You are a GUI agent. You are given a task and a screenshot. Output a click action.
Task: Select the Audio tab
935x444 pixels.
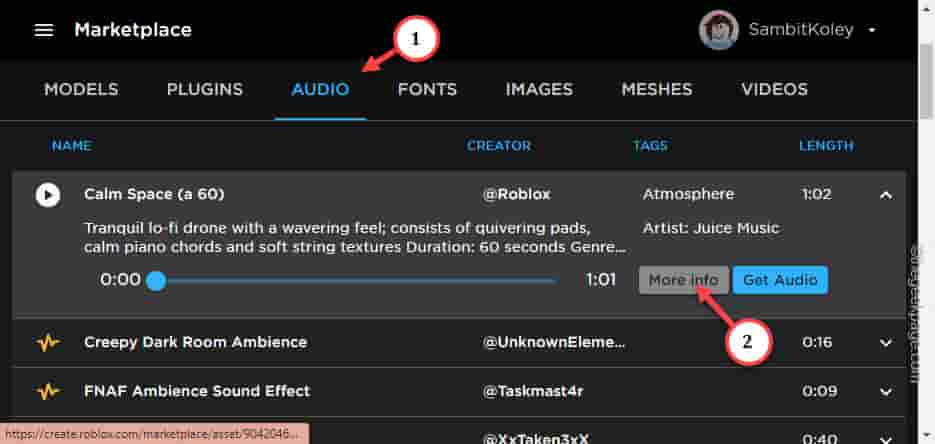pyautogui.click(x=320, y=89)
